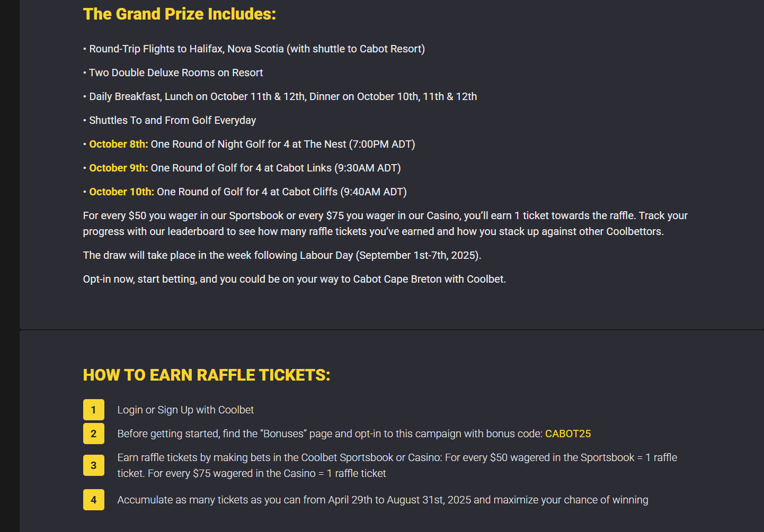Click "The Grand Prize Includes:" heading
764x532 pixels.
click(180, 14)
